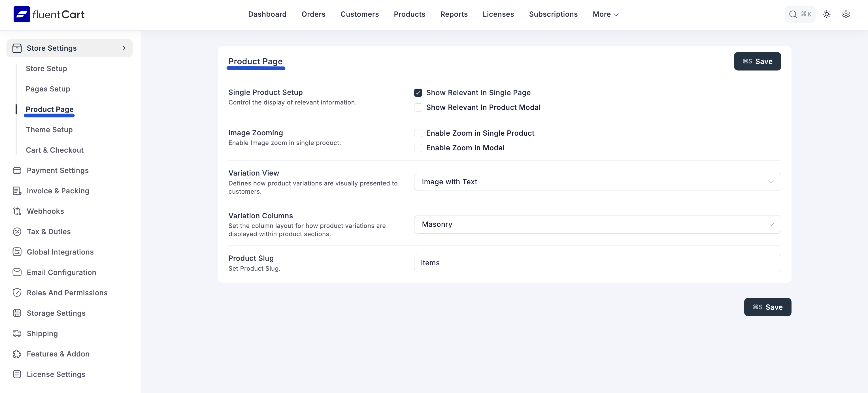Image resolution: width=868 pixels, height=393 pixels.
Task: Open Cart & Checkout settings link
Action: pos(55,150)
